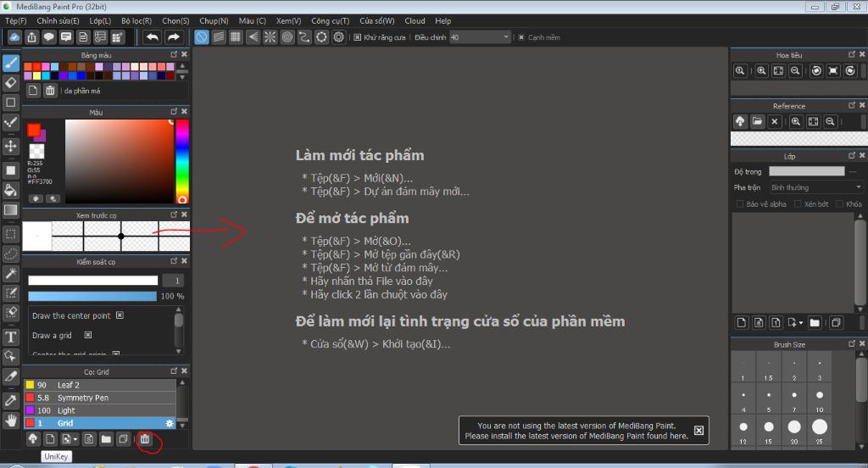Select the Bucket fill tool
This screenshot has height=468, width=868.
click(x=10, y=190)
